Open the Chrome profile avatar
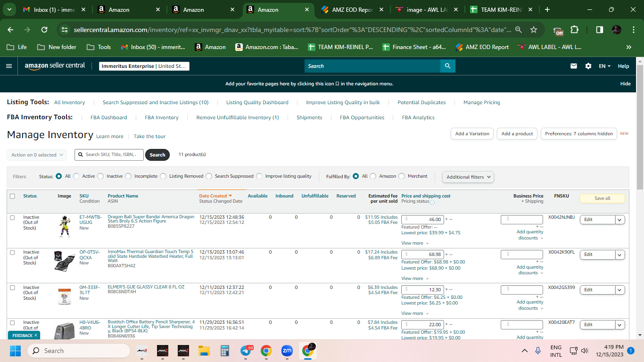644x362 pixels. click(x=617, y=30)
